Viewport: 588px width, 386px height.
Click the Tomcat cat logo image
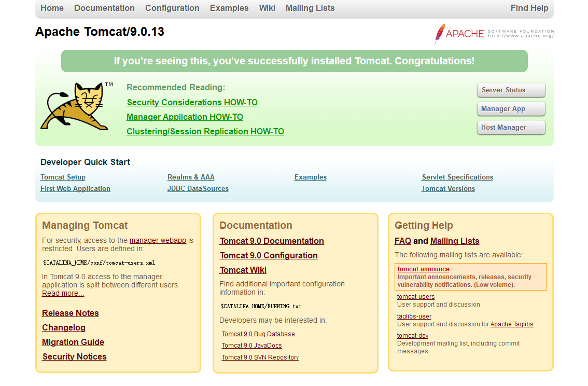75,106
